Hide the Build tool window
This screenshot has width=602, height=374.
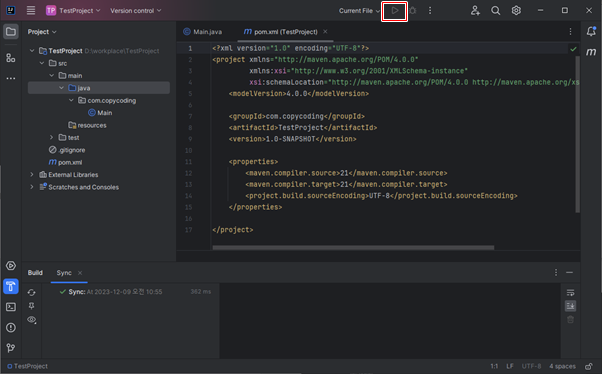(x=569, y=273)
